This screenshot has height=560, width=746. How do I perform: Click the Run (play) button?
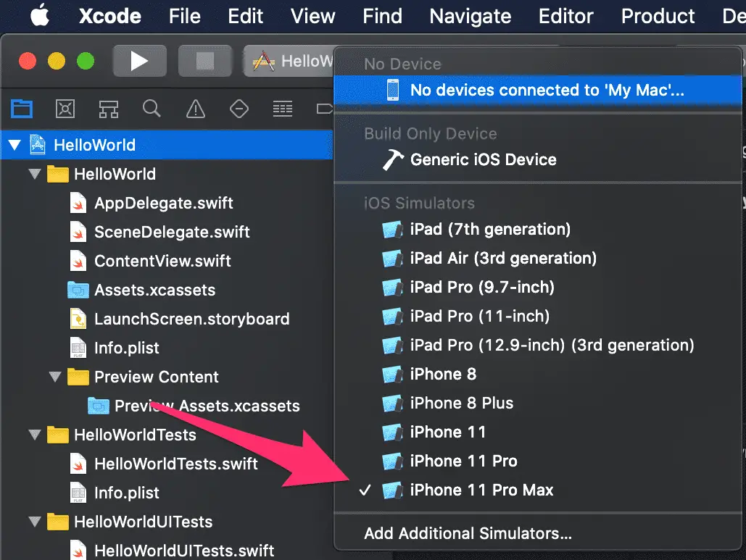pos(139,61)
